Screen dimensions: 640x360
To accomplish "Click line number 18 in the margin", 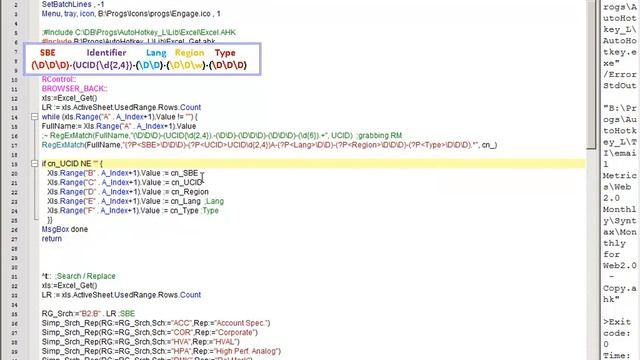I will 15,155.
